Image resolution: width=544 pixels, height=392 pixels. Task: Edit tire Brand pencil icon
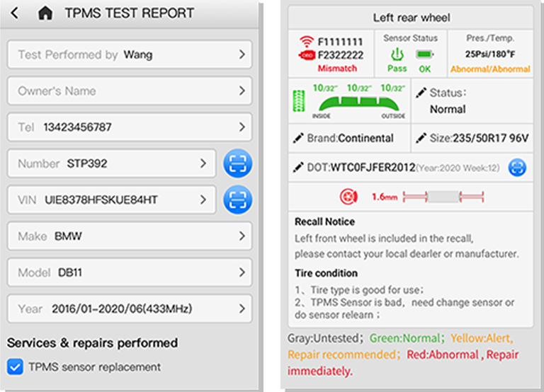(x=298, y=138)
